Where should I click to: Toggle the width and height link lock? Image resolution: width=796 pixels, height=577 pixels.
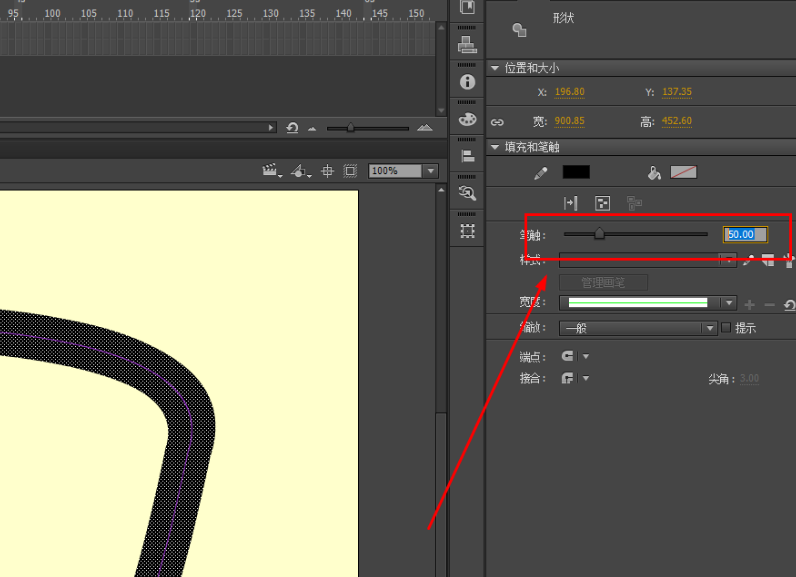click(x=497, y=122)
